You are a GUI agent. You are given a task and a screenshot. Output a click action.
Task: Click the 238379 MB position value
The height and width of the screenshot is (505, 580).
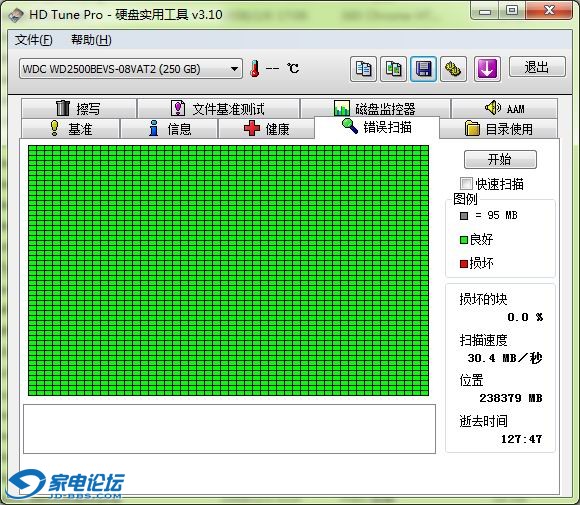click(x=511, y=398)
